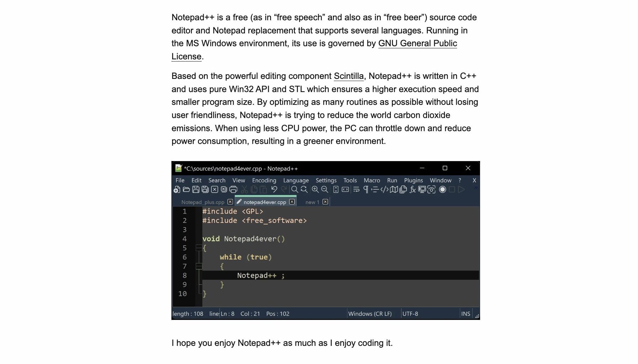Open the Encoding menu
The height and width of the screenshot is (364, 638).
(x=264, y=180)
